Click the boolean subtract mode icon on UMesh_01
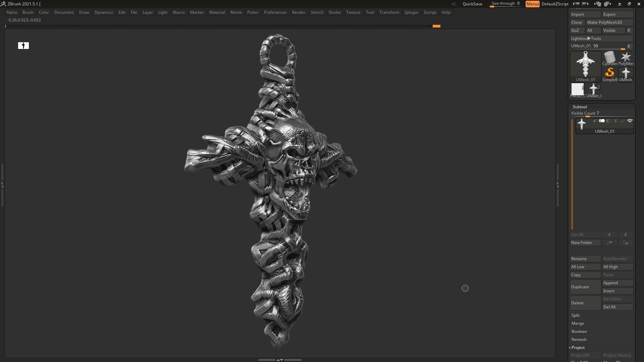The width and height of the screenshot is (644, 362). click(x=608, y=121)
